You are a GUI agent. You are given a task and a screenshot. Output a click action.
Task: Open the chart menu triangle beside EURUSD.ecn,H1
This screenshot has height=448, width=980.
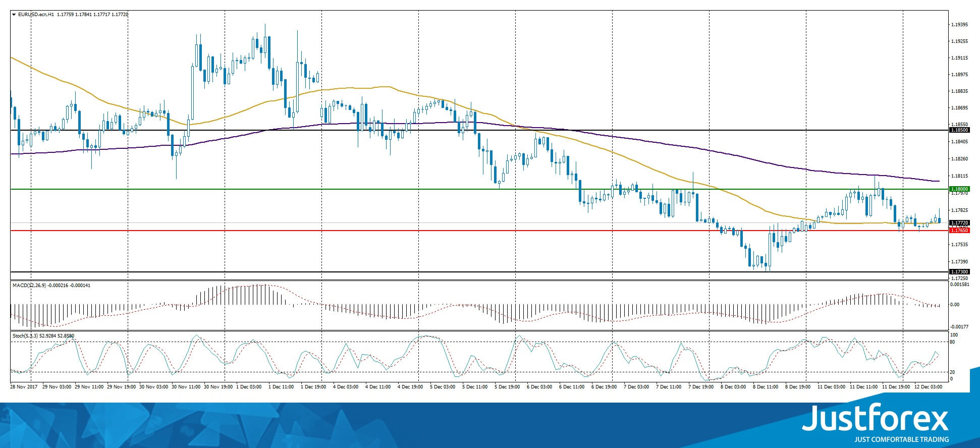(x=14, y=15)
